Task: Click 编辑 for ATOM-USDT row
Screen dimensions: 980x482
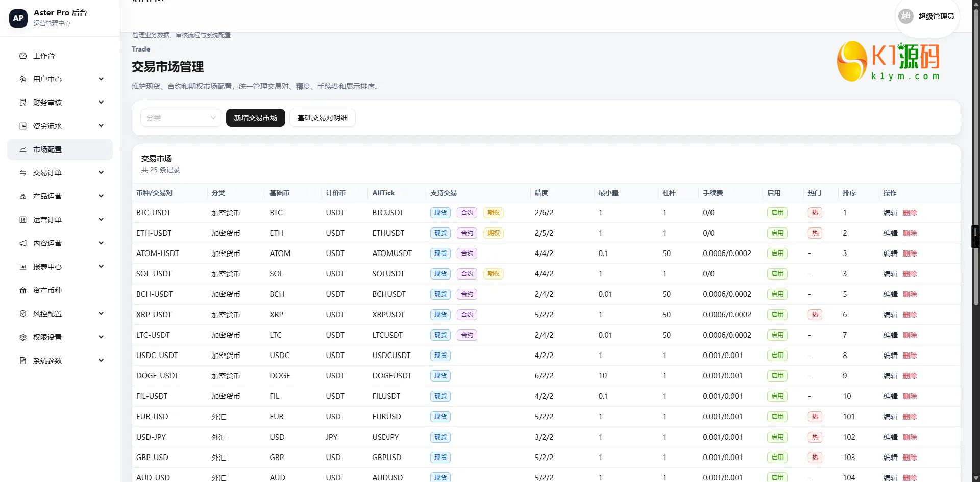Action: point(891,253)
